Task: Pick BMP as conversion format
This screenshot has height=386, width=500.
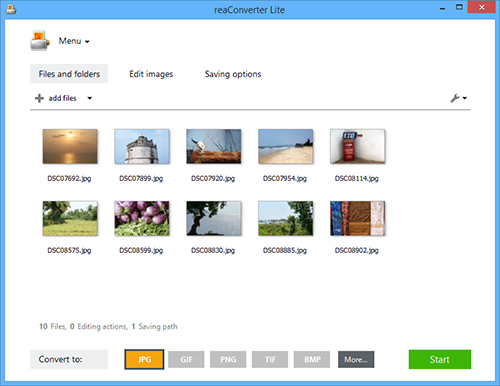Action: click(312, 359)
